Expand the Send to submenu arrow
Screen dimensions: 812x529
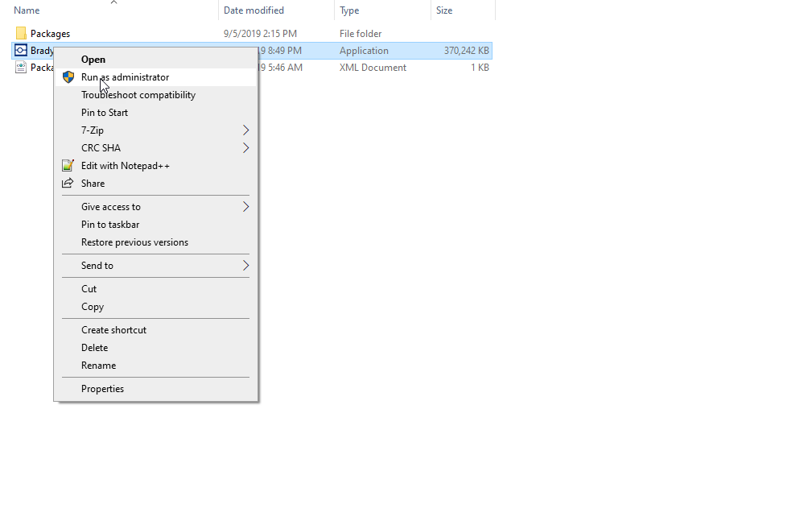pos(245,266)
